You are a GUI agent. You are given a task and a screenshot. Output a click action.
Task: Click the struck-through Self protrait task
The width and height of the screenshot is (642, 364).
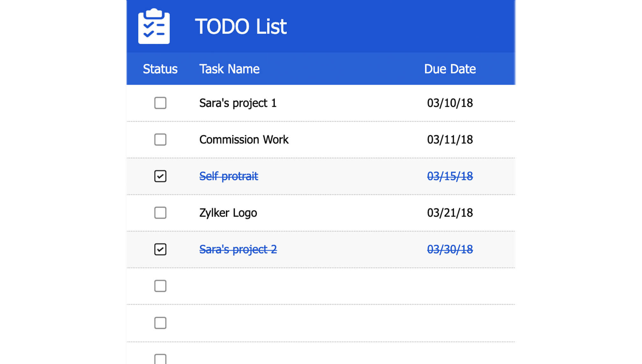228,176
